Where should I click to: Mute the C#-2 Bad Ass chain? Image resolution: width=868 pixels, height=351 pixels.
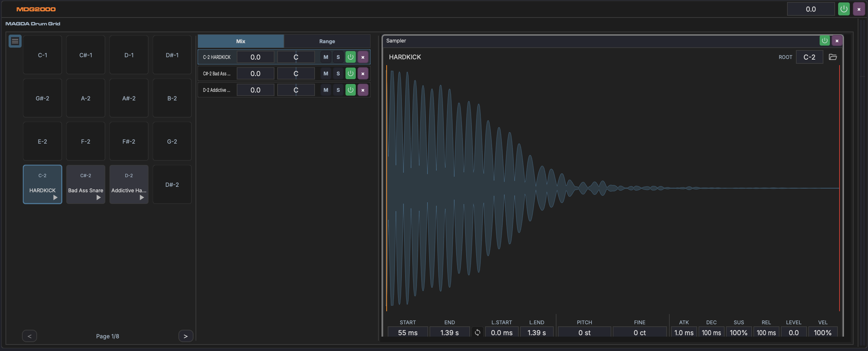click(x=326, y=74)
